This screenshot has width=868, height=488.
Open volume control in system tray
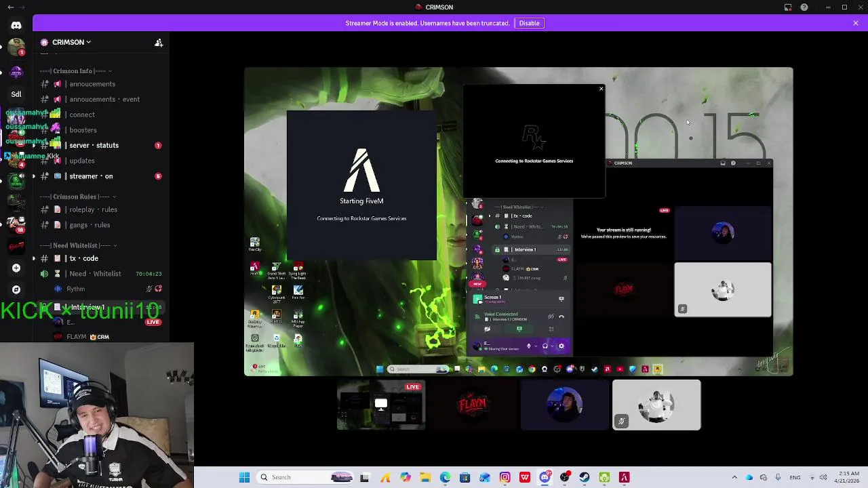click(x=825, y=477)
